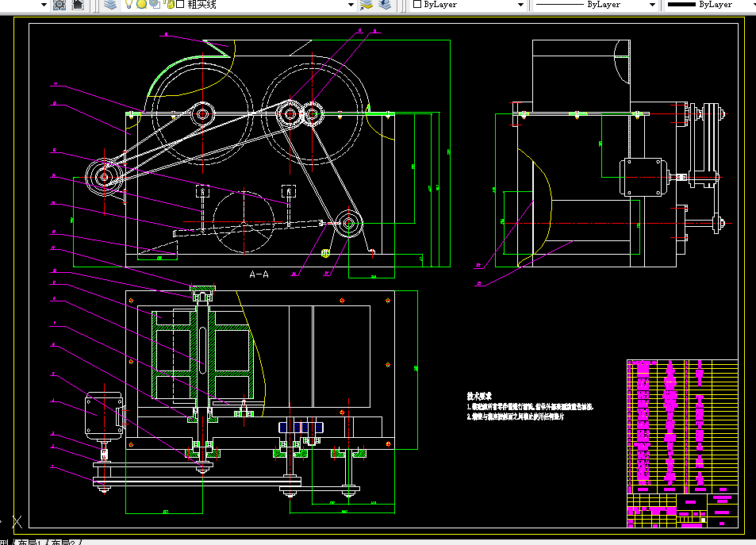Toggle the layer lightbulb on/off icon
Image resolution: width=756 pixels, height=545 pixels.
tap(129, 4)
